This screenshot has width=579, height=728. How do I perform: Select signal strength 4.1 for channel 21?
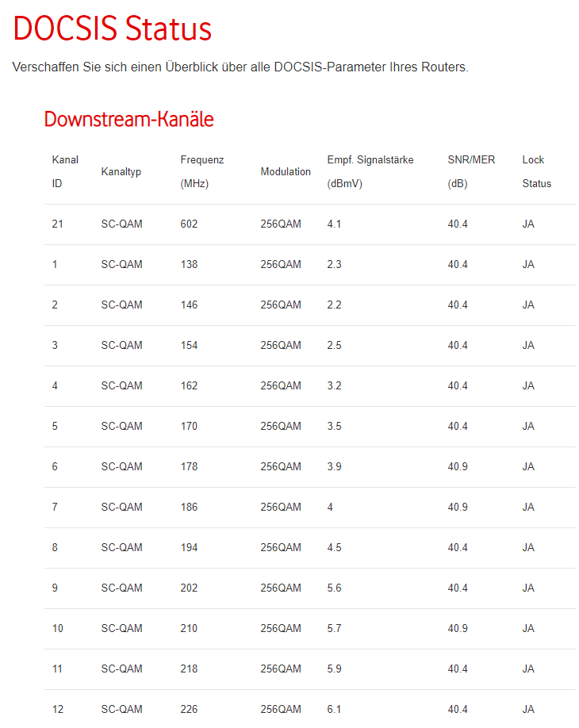point(334,224)
